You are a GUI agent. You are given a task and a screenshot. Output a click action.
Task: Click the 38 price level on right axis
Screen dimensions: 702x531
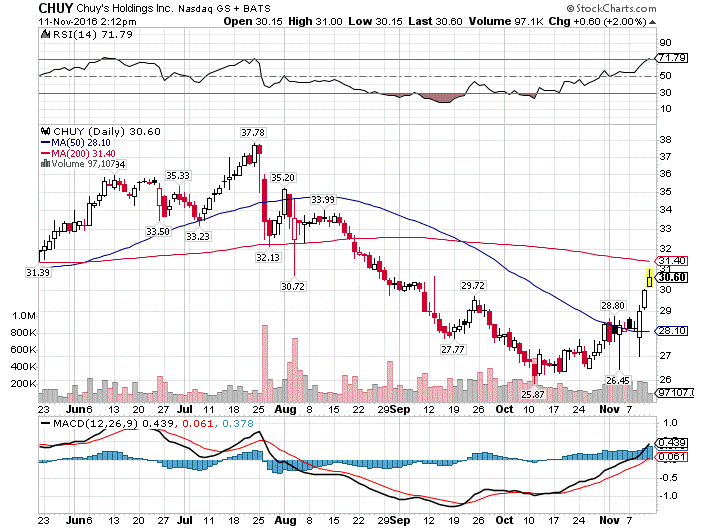666,140
